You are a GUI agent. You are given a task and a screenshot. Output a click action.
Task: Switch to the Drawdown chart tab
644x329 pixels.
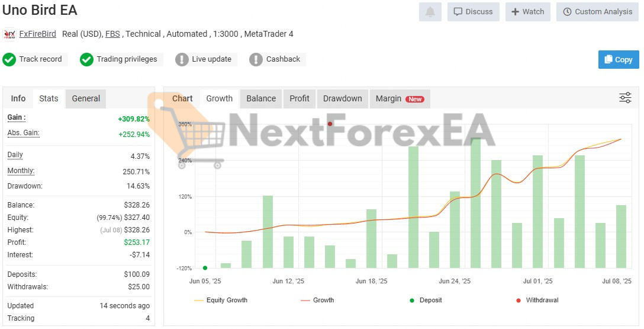(342, 98)
